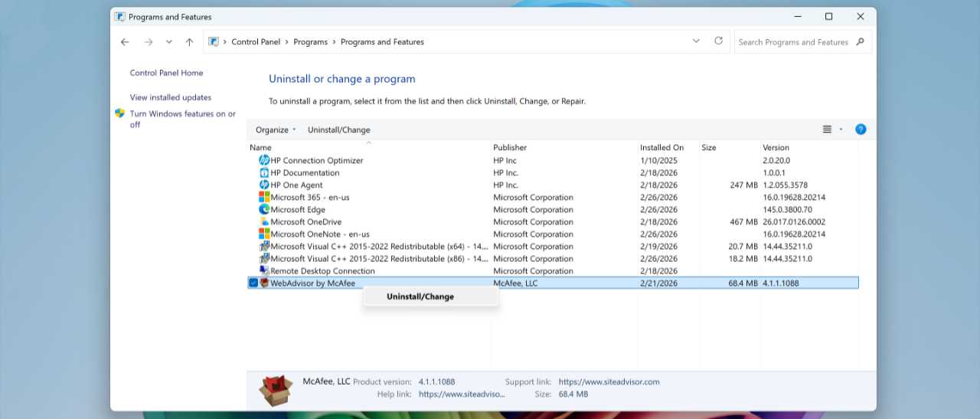Choose Uninstall/Change from the context menu

click(x=420, y=297)
